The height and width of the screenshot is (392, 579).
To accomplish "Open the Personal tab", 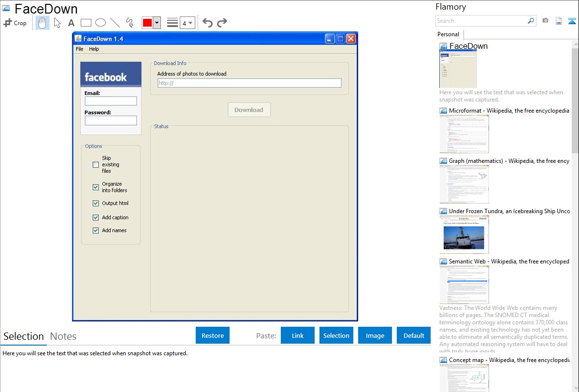I will pyautogui.click(x=449, y=34).
